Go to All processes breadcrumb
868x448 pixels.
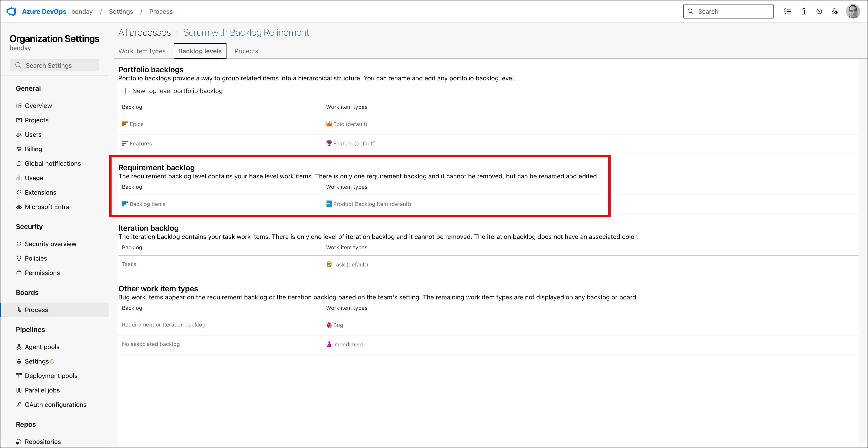(145, 32)
